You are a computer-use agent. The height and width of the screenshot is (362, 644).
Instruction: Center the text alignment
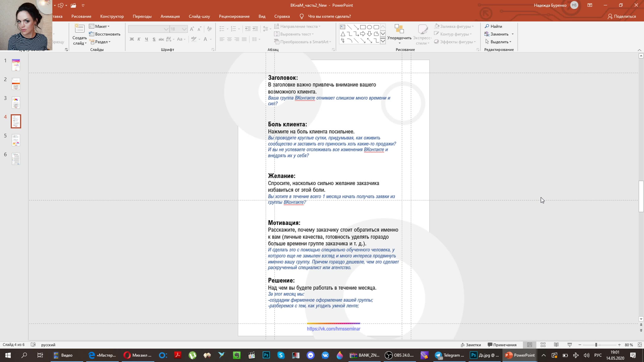click(229, 39)
